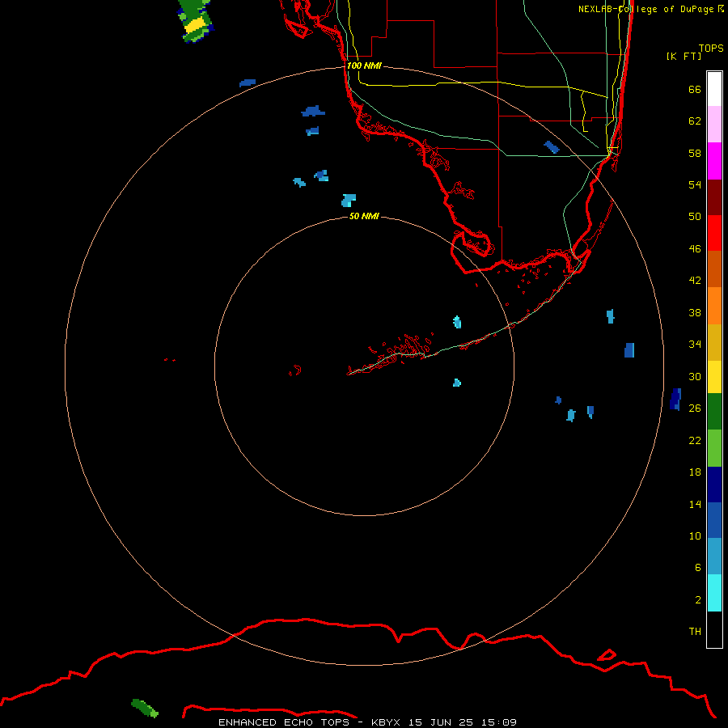This screenshot has height=728, width=728.
Task: Click the cyan legend swatch near the bottom
Action: (x=714, y=593)
